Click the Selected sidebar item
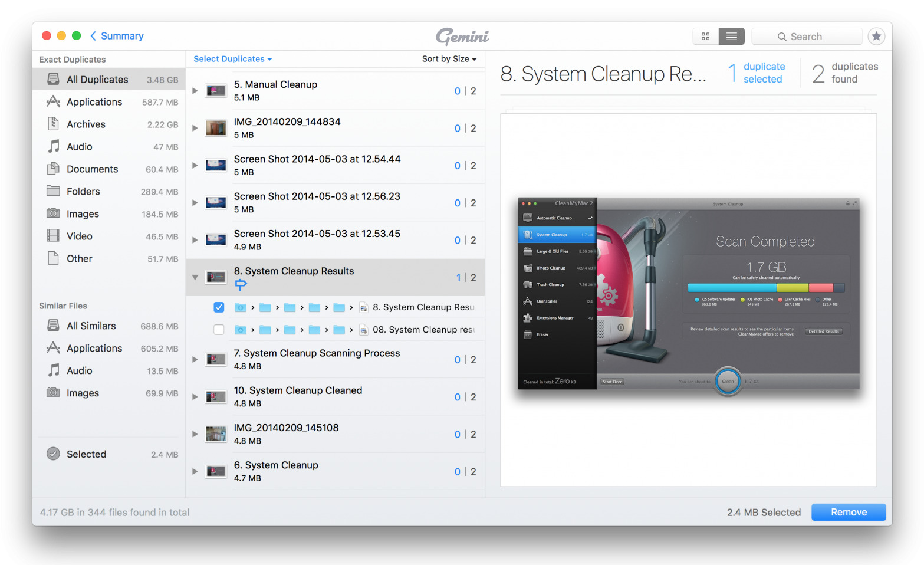Viewport: 924px width, 565px height. pyautogui.click(x=109, y=454)
